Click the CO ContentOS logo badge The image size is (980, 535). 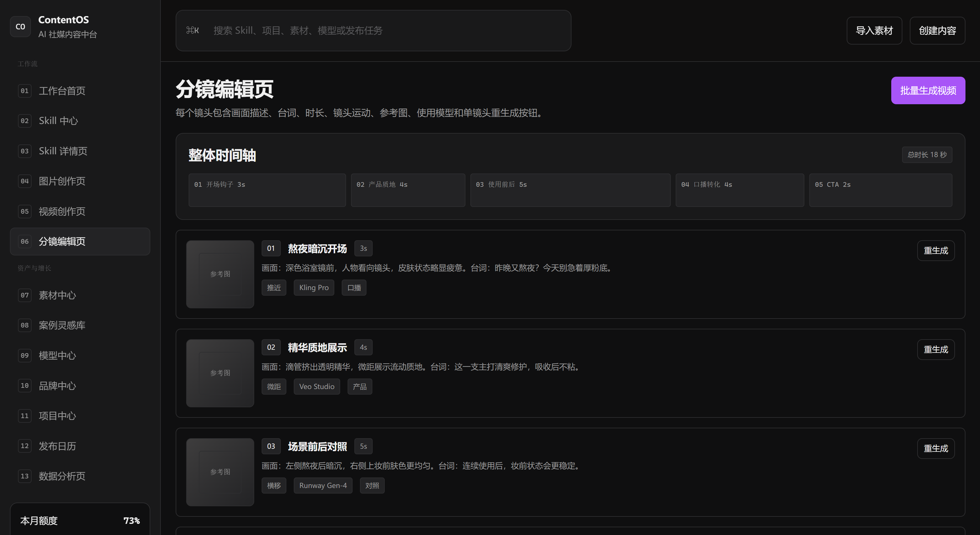20,27
